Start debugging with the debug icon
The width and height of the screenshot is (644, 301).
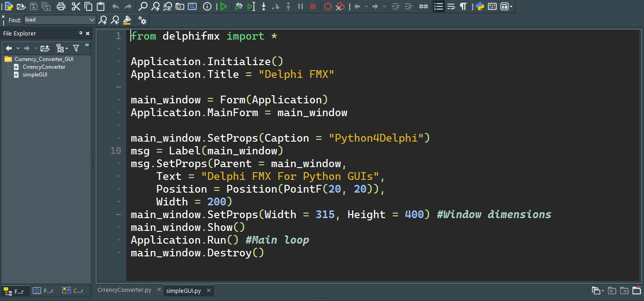click(239, 6)
